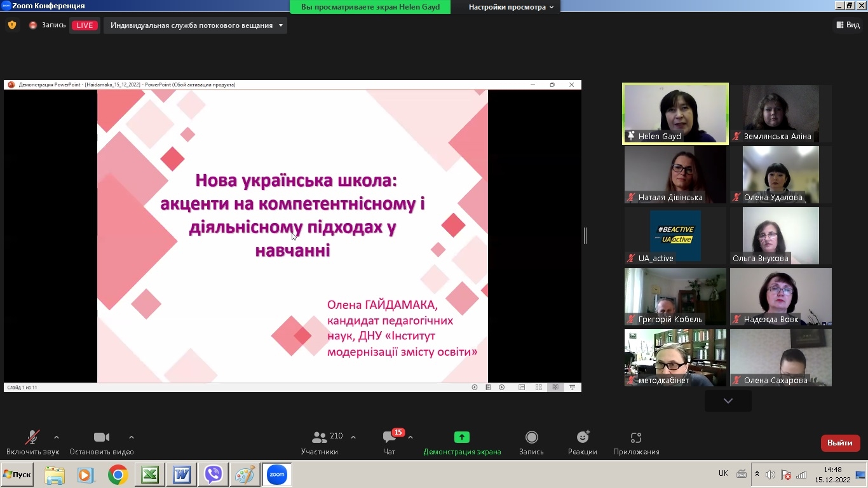Select Григорій Кобель video thumbnail
This screenshot has width=868, height=488.
tap(675, 297)
